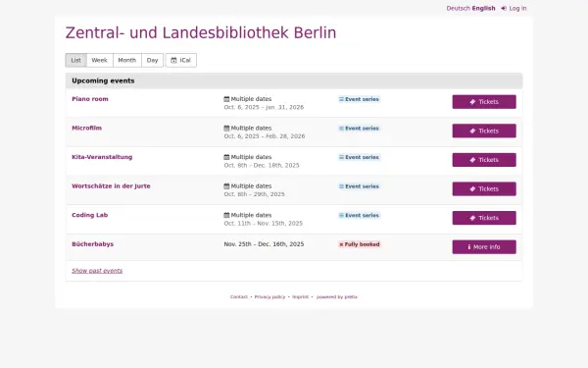The image size is (588, 368).
Task: Click Zentral- und Landesbibliothek Berlin title
Action: point(201,32)
